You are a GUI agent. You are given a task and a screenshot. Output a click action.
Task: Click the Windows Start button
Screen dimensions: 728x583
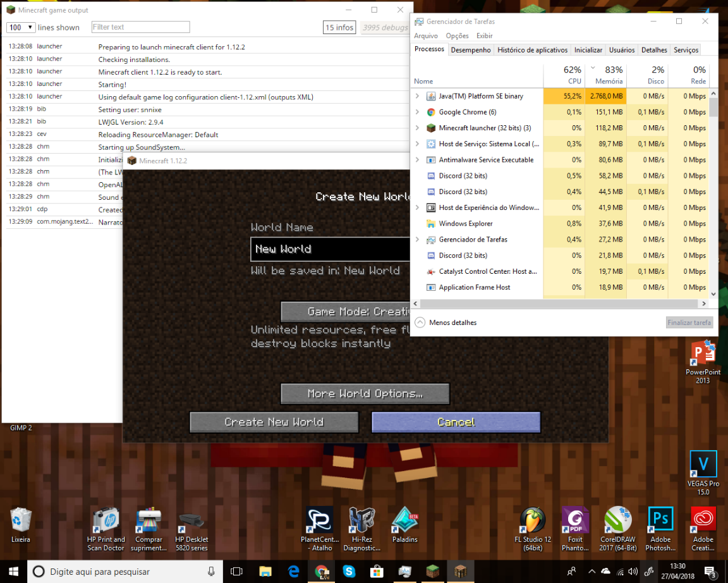tap(13, 572)
